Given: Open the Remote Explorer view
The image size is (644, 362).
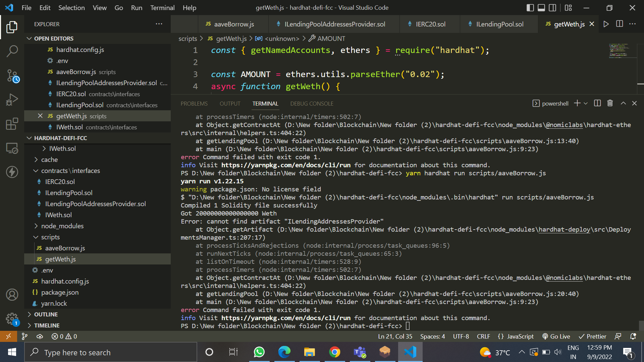Looking at the screenshot, I should coord(12,148).
